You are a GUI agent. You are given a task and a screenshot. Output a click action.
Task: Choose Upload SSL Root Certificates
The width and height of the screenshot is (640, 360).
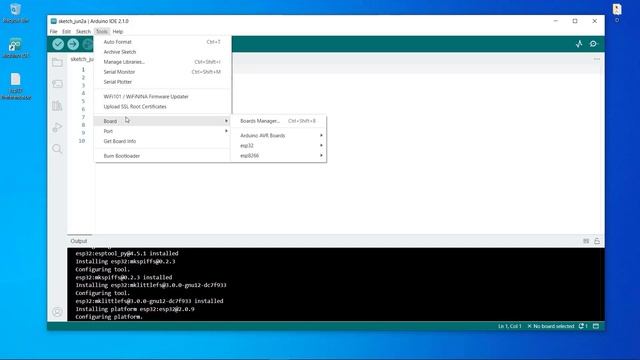pos(162,107)
